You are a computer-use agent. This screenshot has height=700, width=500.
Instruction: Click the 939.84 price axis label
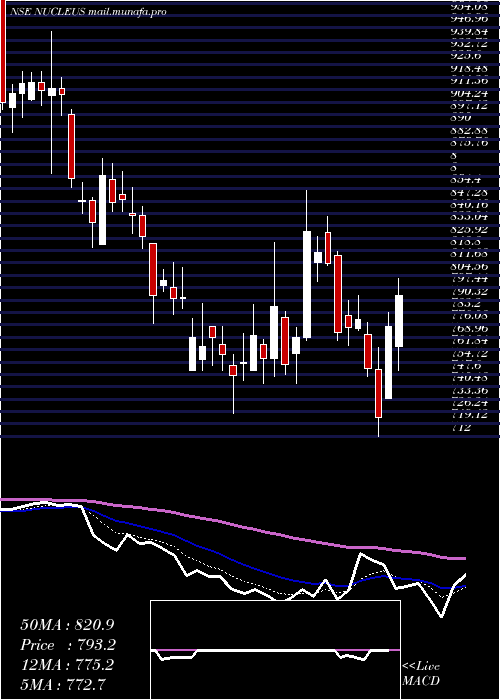[471, 32]
